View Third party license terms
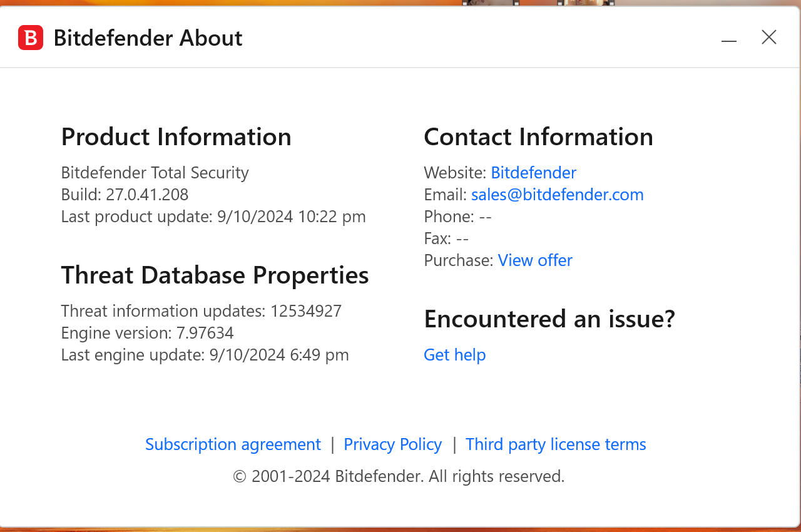Screen dimensions: 801x532 point(556,444)
